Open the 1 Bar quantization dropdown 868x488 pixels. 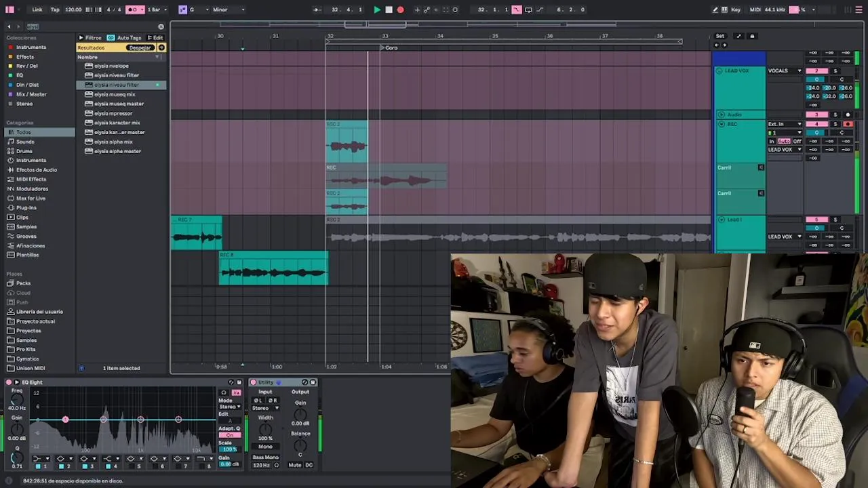(156, 9)
